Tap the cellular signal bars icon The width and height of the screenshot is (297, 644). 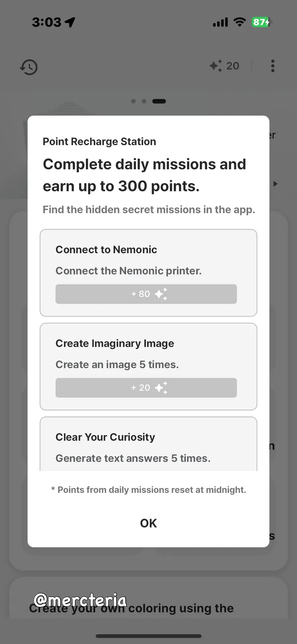tap(220, 22)
